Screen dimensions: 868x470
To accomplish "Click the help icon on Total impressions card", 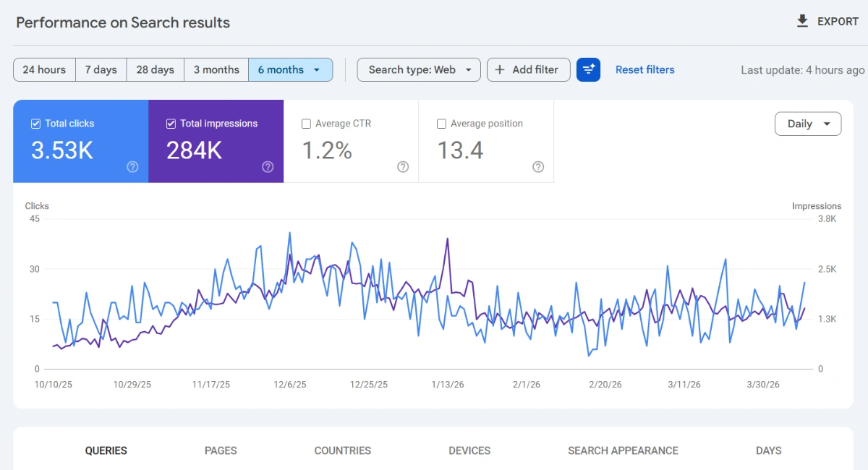I will click(268, 167).
